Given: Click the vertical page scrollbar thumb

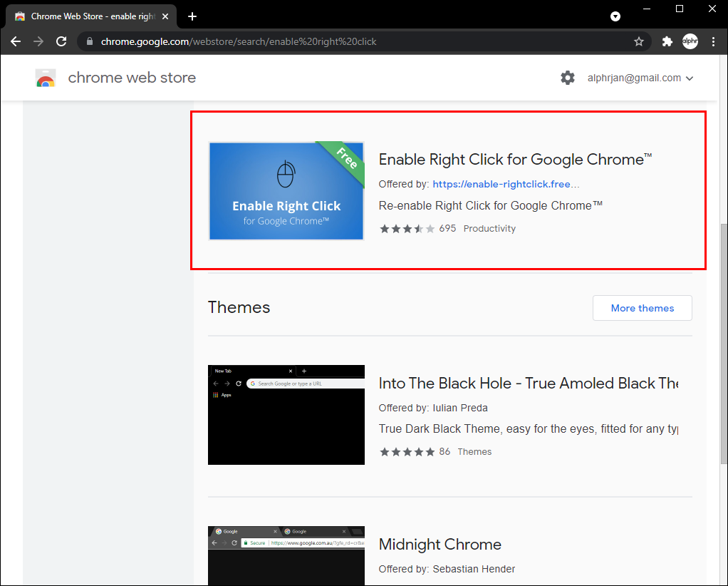Looking at the screenshot, I should coord(724,344).
